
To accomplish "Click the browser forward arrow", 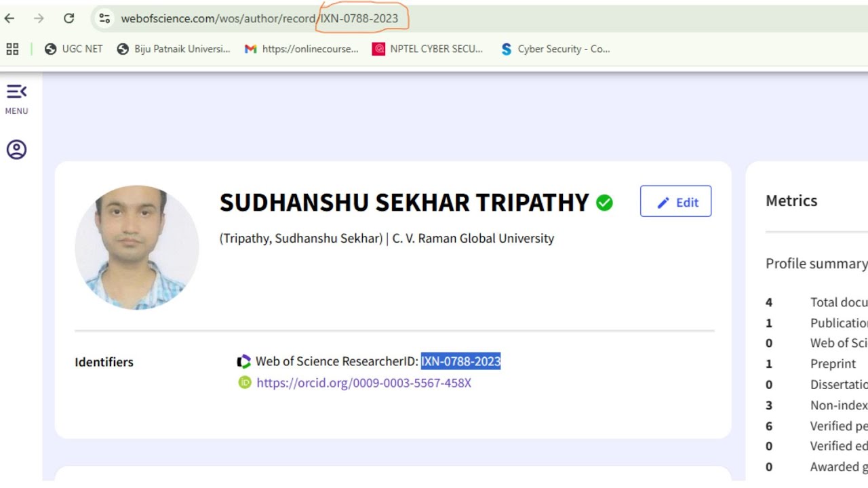I will click(39, 18).
